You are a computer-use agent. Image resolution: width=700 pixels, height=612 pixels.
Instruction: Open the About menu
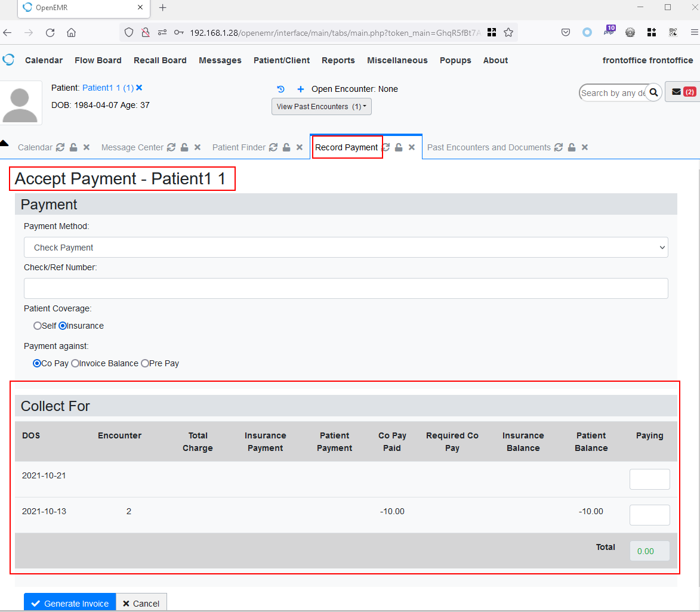coord(495,60)
